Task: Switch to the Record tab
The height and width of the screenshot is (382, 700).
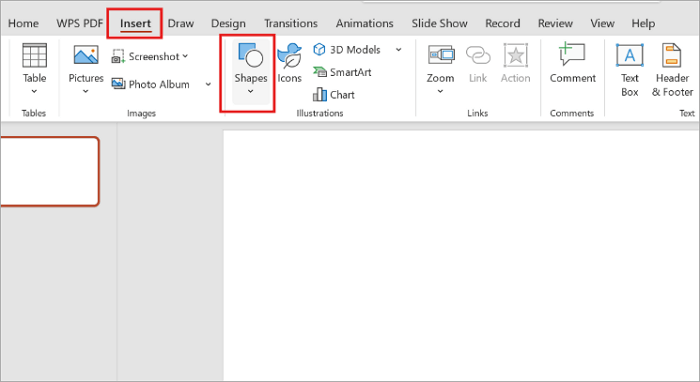Action: [x=503, y=23]
